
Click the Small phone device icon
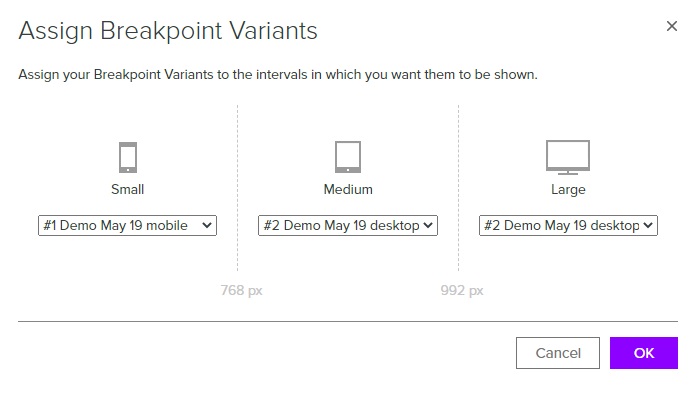(128, 157)
